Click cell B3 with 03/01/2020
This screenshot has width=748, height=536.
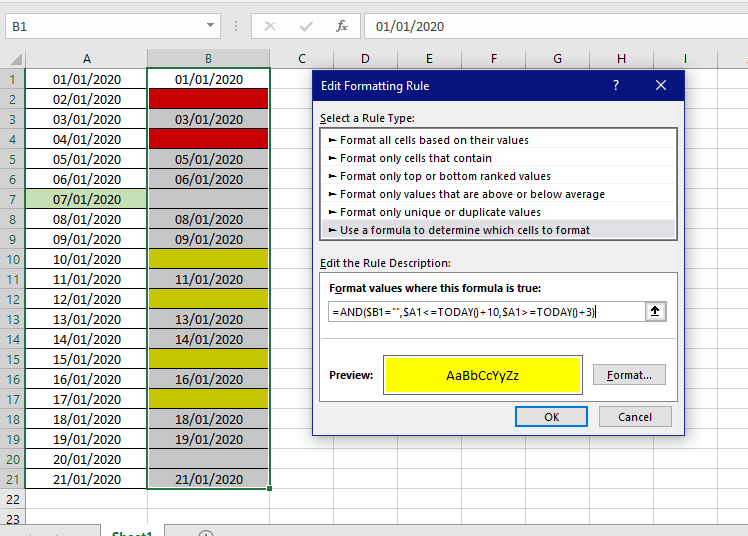208,119
